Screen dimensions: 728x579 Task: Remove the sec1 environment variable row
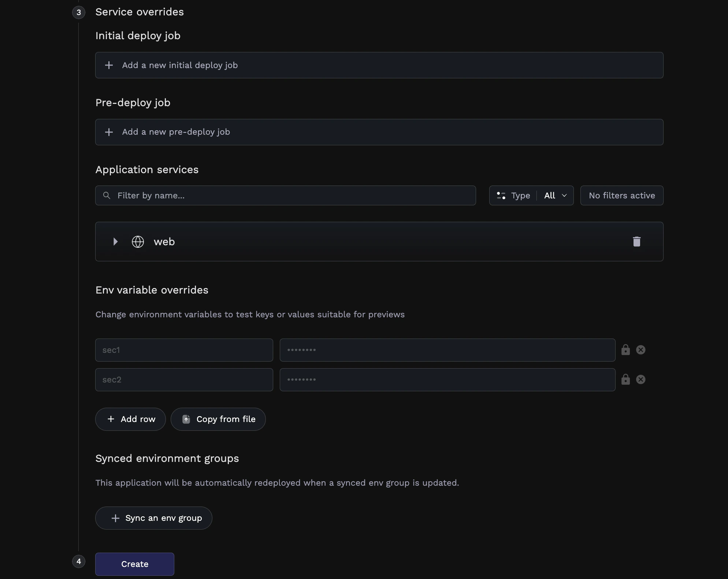tap(640, 350)
